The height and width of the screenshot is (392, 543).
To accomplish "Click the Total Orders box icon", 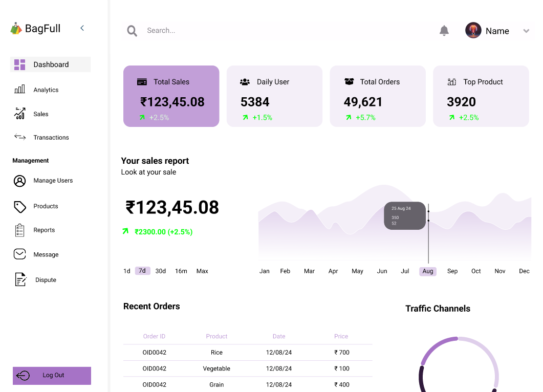I will [x=349, y=82].
